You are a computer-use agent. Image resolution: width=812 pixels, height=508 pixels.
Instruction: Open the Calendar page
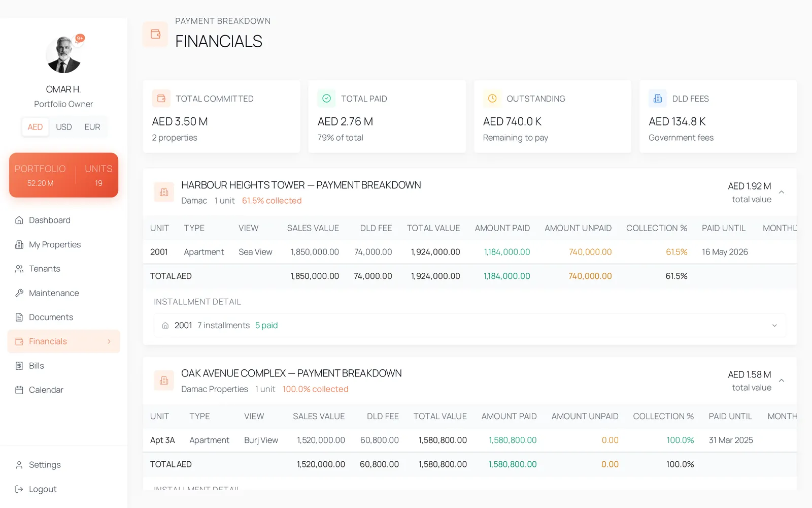coord(63,390)
